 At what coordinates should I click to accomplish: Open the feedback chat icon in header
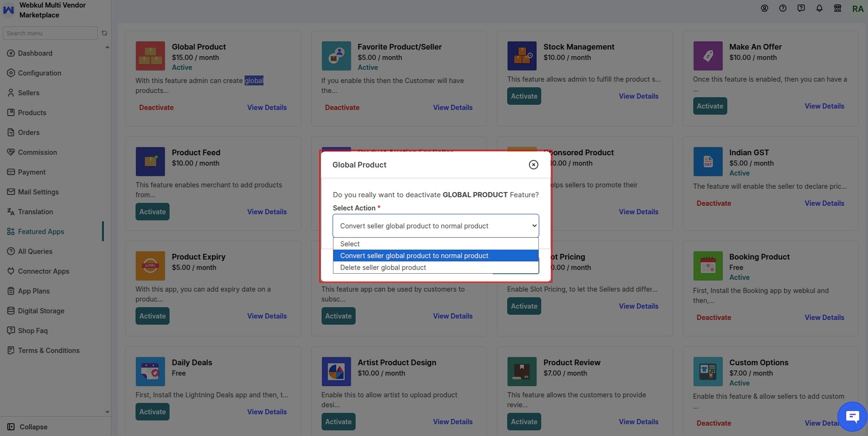pos(801,8)
